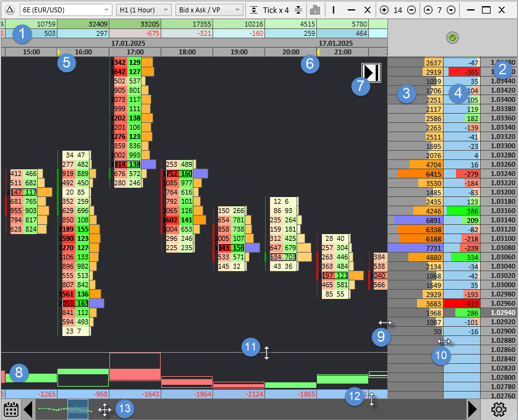The image size is (519, 420).
Task: Click the tick compress icon left of Tick x 4
Action: click(x=254, y=10)
